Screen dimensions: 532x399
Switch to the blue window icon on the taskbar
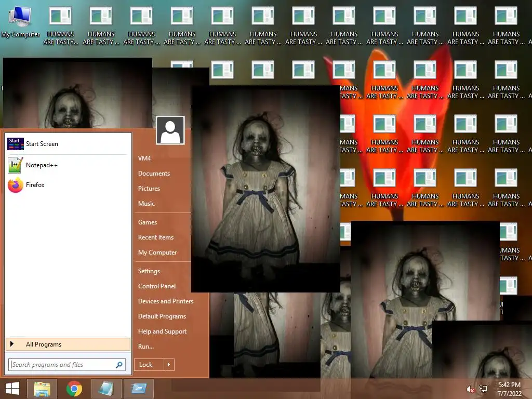point(139,389)
